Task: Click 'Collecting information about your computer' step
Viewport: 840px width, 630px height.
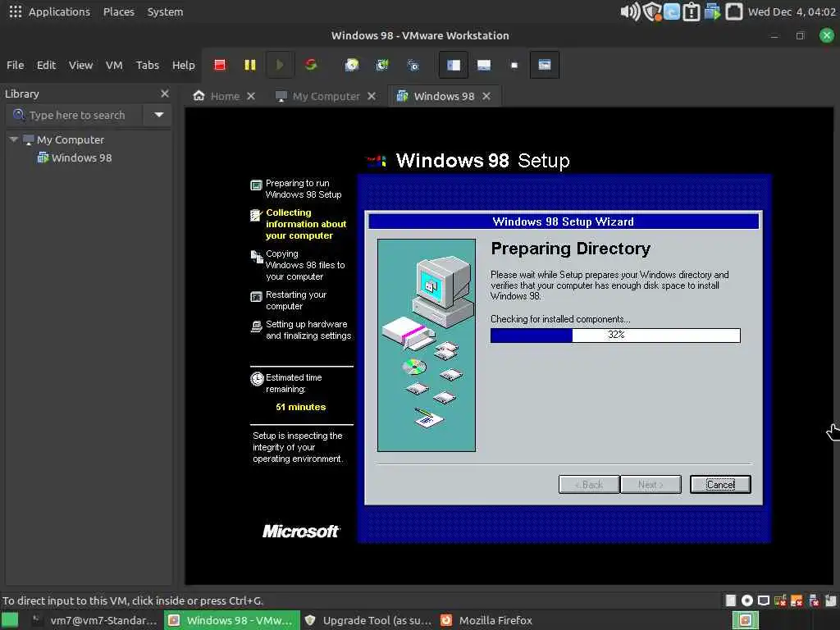Action: pyautogui.click(x=305, y=224)
